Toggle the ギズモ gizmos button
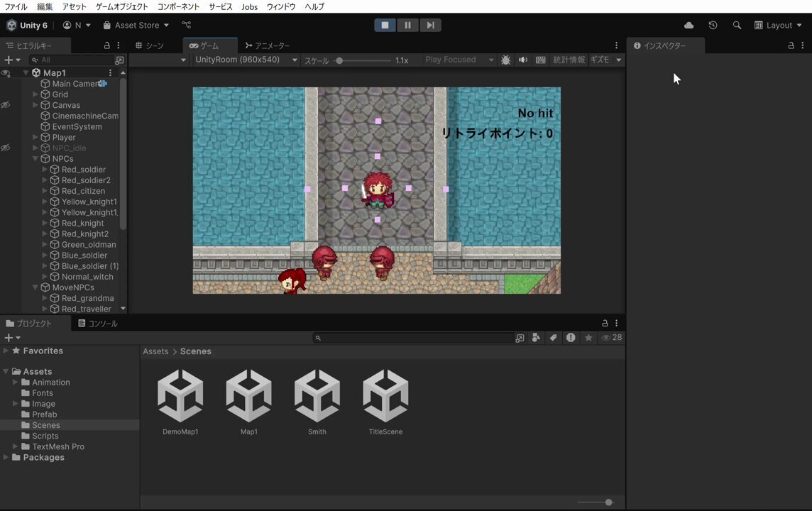 click(600, 60)
